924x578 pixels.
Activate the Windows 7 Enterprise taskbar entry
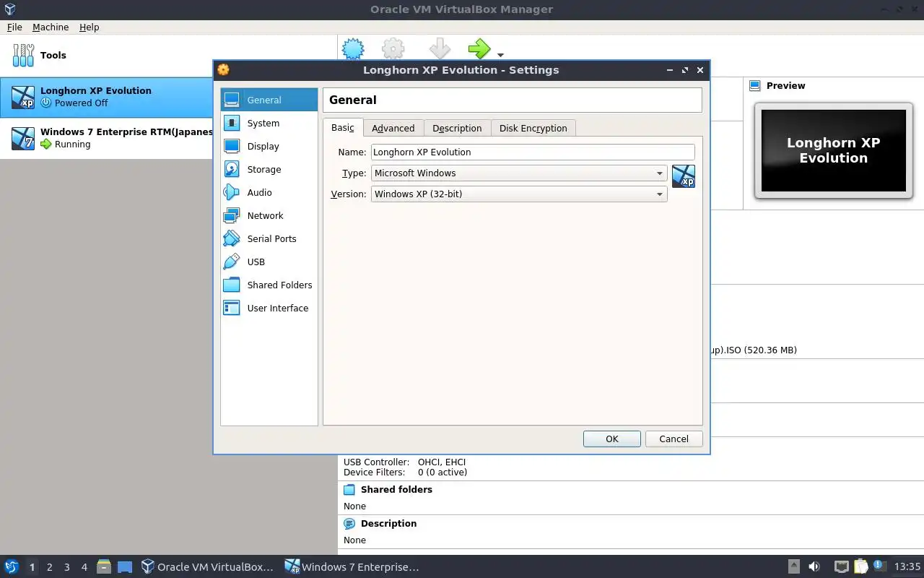352,567
